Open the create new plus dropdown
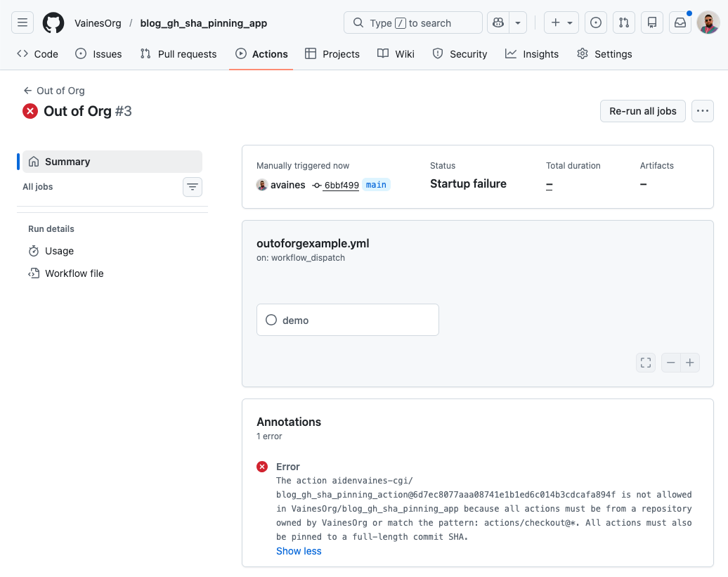The image size is (728, 577). tap(561, 22)
